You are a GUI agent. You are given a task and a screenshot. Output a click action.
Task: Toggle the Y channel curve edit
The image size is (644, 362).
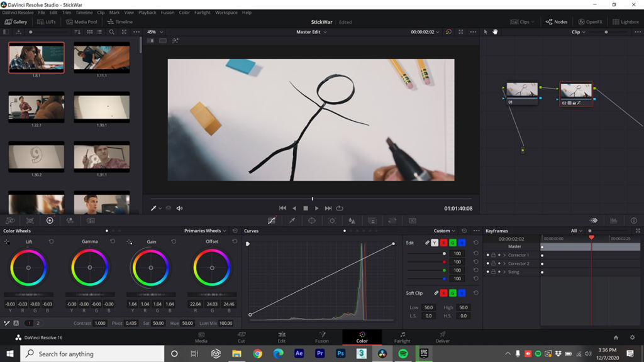tap(435, 243)
